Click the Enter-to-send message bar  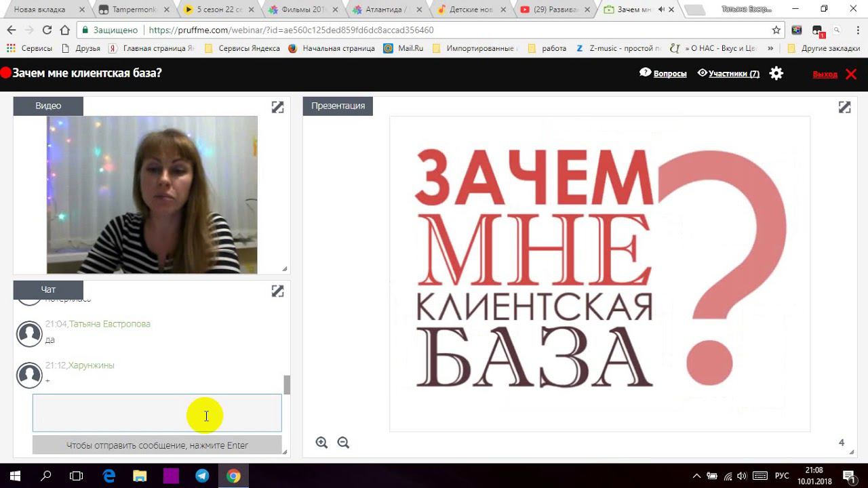[157, 445]
